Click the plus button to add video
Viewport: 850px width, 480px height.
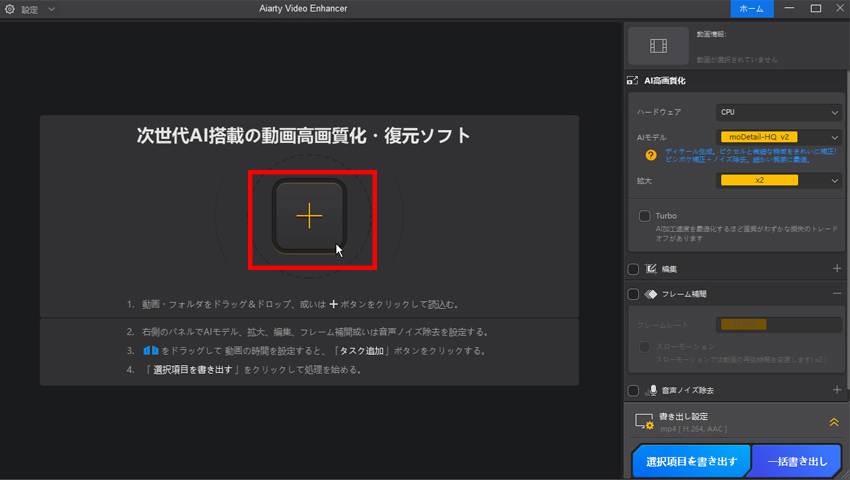tap(310, 216)
